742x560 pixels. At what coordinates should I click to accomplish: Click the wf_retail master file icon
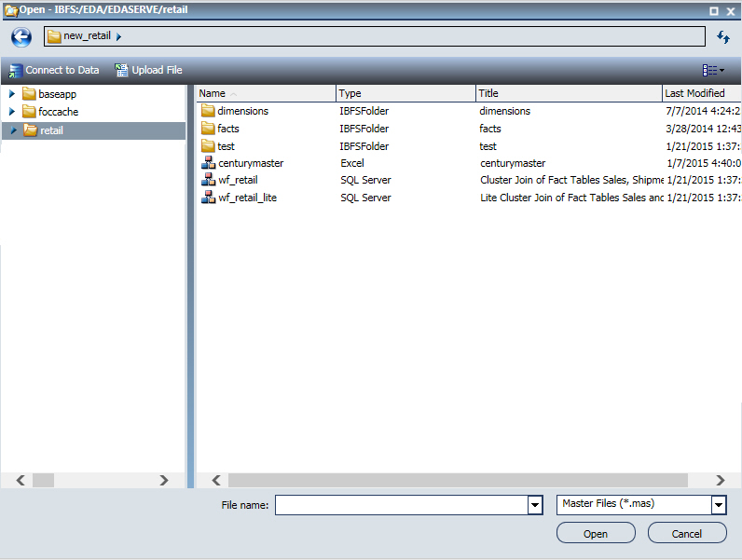(x=208, y=180)
